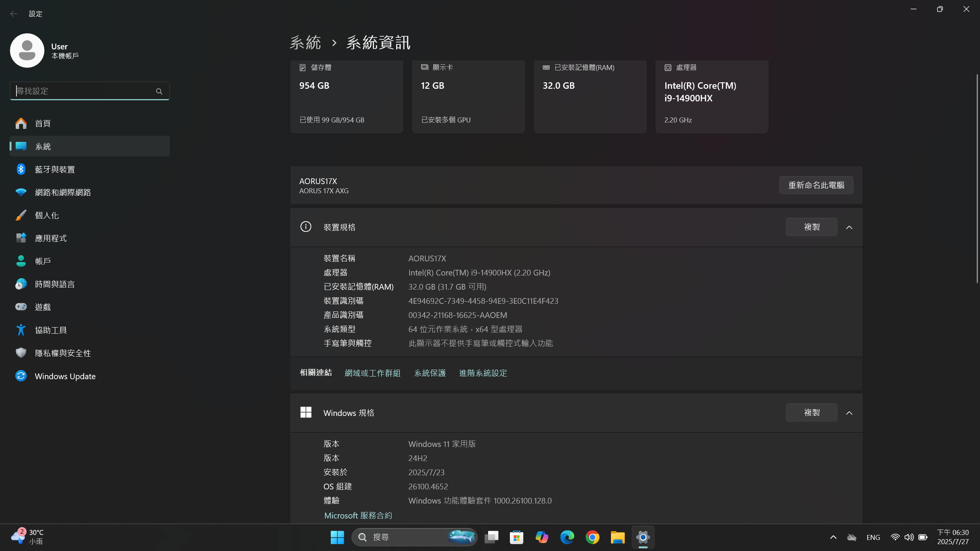Screen dimensions: 980x551
Task: Open the 處理器 i9-14900HX card
Action: click(712, 96)
